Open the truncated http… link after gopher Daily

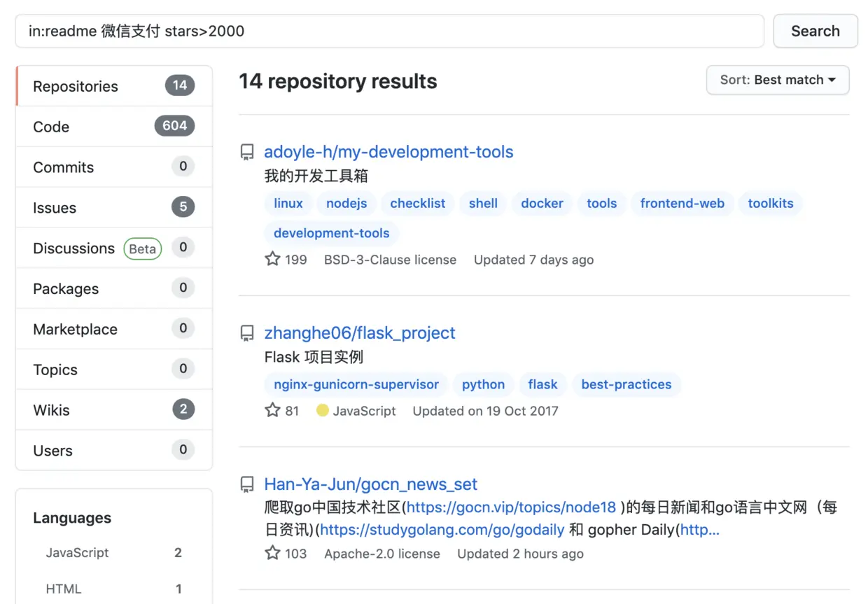click(x=700, y=530)
